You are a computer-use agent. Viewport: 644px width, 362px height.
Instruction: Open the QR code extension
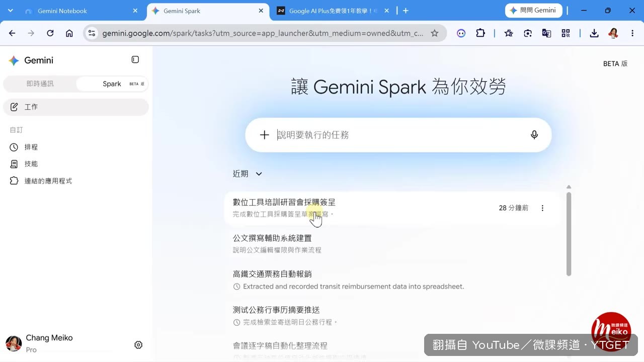tap(566, 33)
